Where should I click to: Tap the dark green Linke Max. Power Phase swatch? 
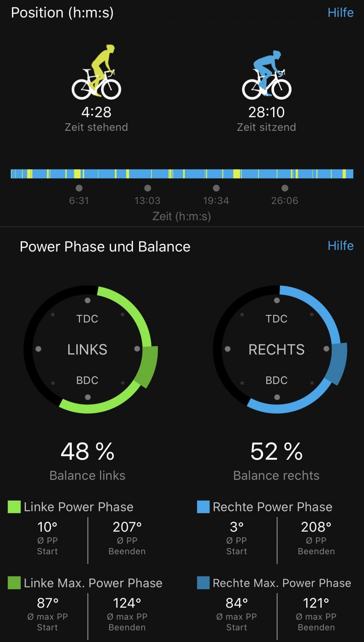pos(14,583)
